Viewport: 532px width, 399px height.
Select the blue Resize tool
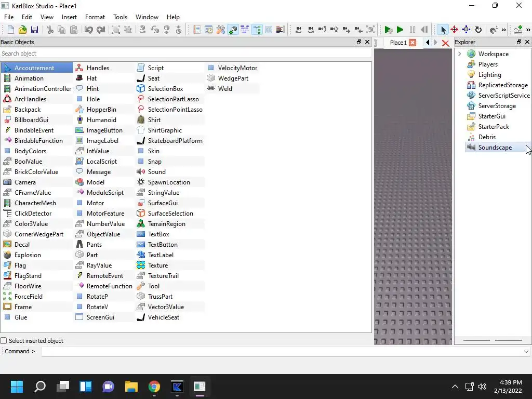pos(467,30)
